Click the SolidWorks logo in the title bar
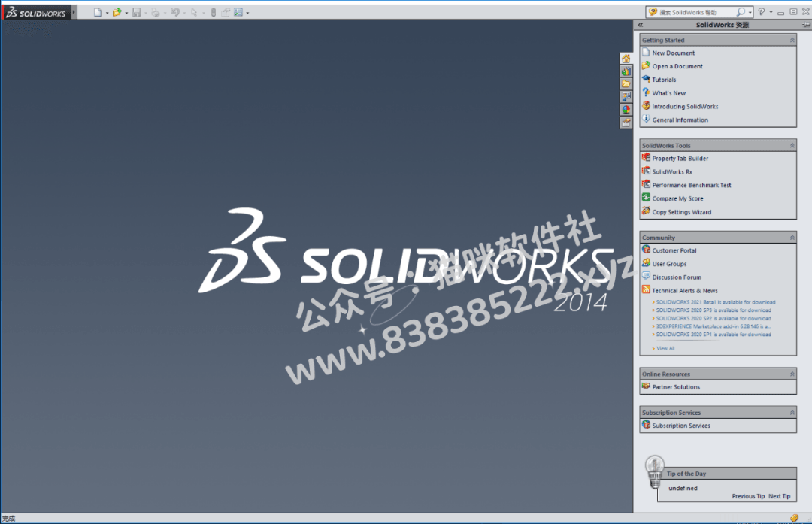Image resolution: width=812 pixels, height=524 pixels. 36,13
